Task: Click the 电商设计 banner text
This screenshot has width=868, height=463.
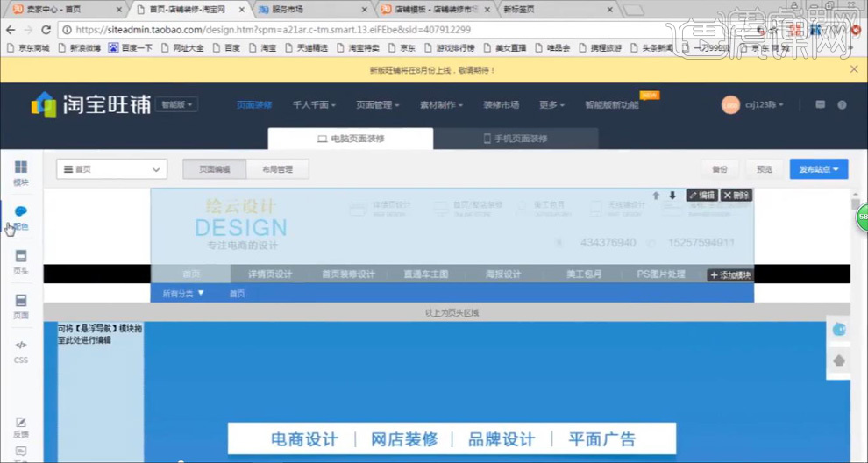Action: [304, 439]
